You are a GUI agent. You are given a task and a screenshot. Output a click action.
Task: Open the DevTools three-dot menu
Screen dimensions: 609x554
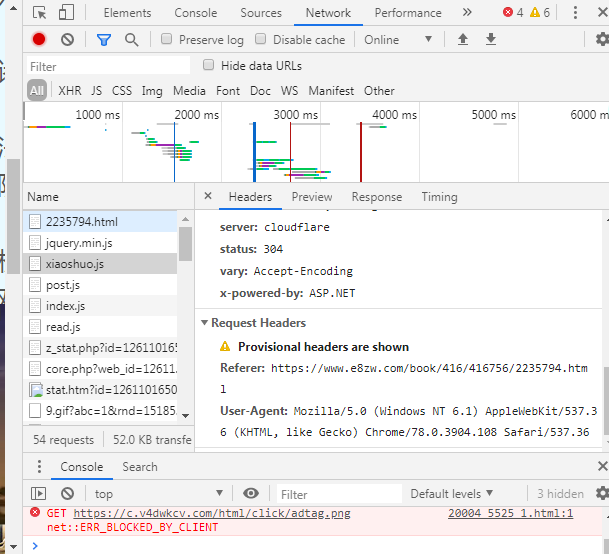point(575,13)
